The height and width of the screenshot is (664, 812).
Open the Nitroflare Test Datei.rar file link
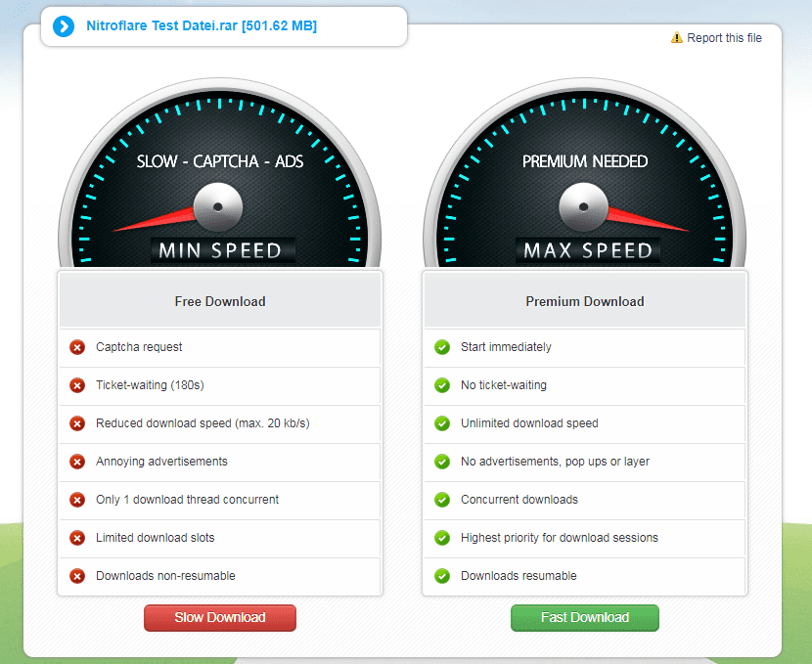[x=202, y=25]
